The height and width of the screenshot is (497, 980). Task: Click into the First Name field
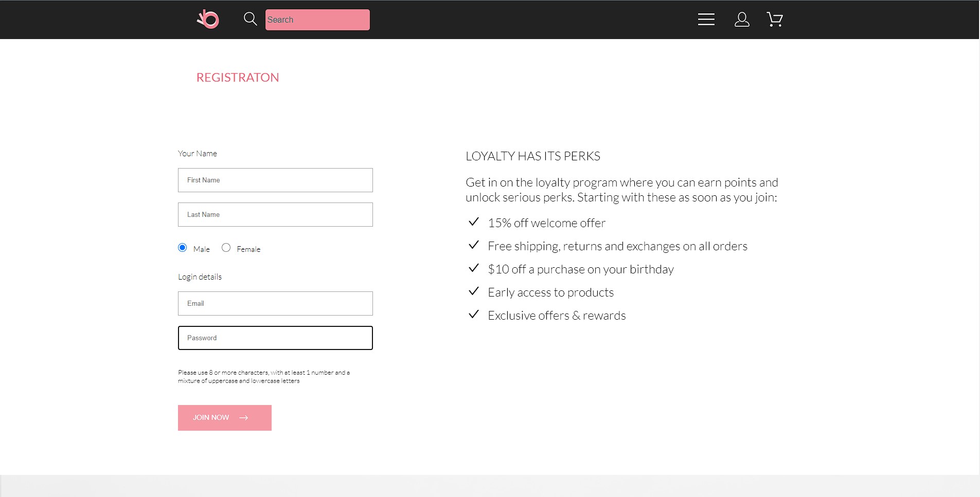pos(275,180)
